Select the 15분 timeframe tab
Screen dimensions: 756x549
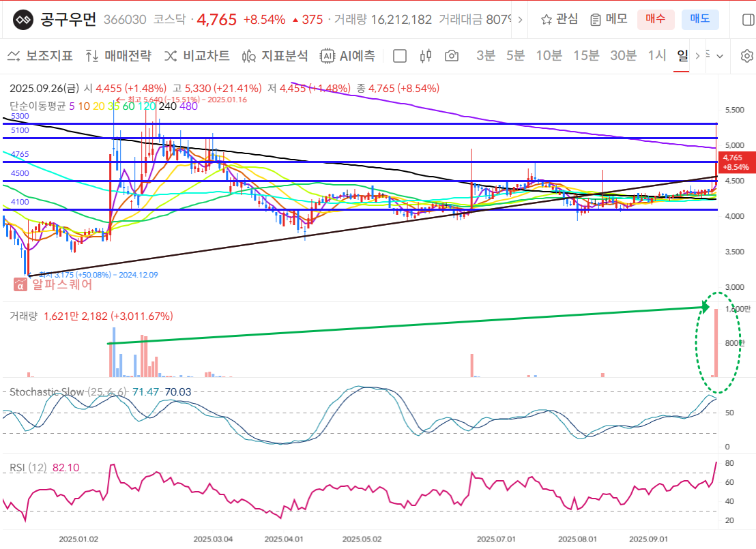[586, 55]
